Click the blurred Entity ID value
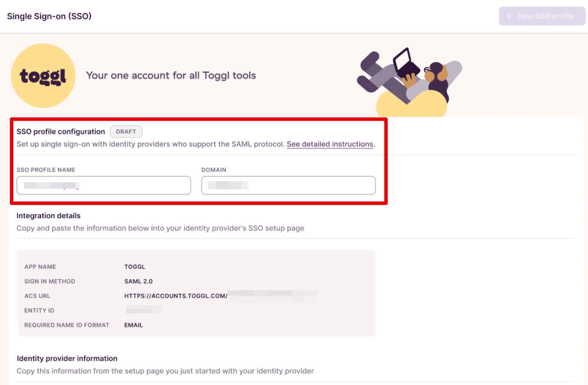The height and width of the screenshot is (385, 588). (144, 310)
